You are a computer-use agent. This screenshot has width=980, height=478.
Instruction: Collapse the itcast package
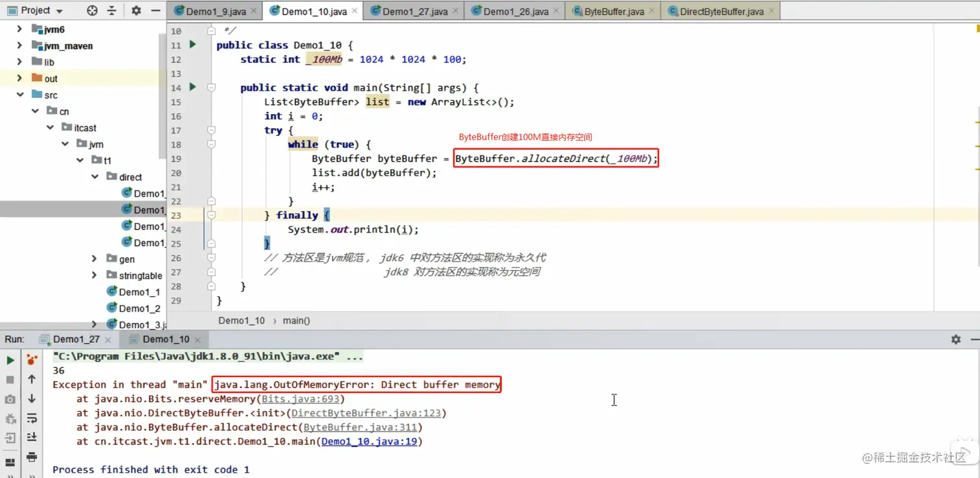tap(51, 128)
